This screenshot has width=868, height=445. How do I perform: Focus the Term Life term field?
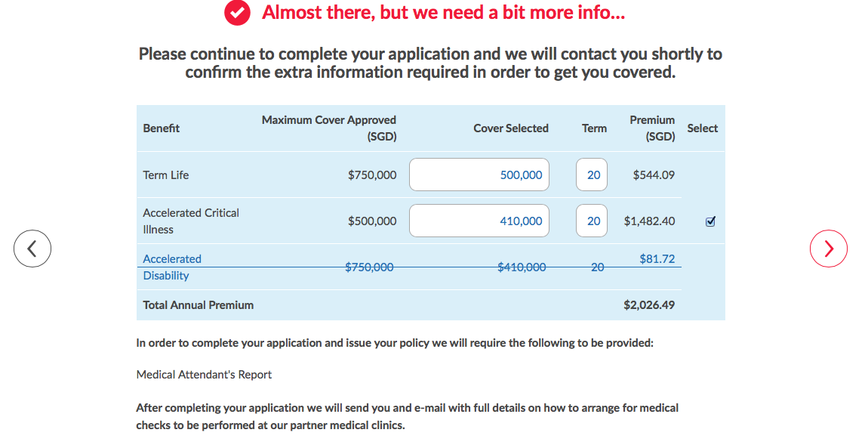(x=592, y=175)
